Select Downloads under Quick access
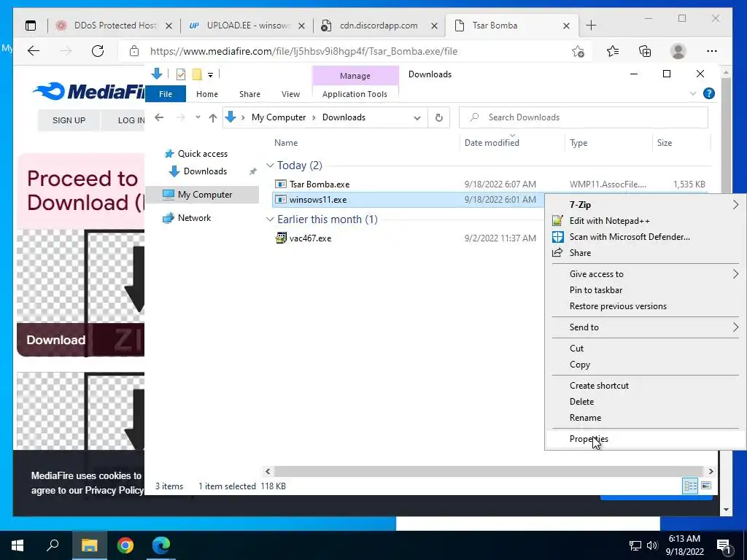This screenshot has width=747, height=560. point(205,171)
